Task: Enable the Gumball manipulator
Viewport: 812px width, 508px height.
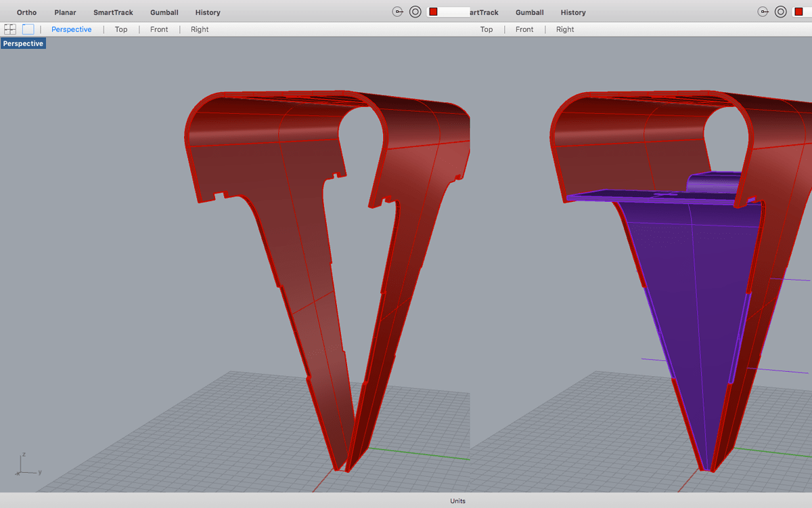Action: 164,12
